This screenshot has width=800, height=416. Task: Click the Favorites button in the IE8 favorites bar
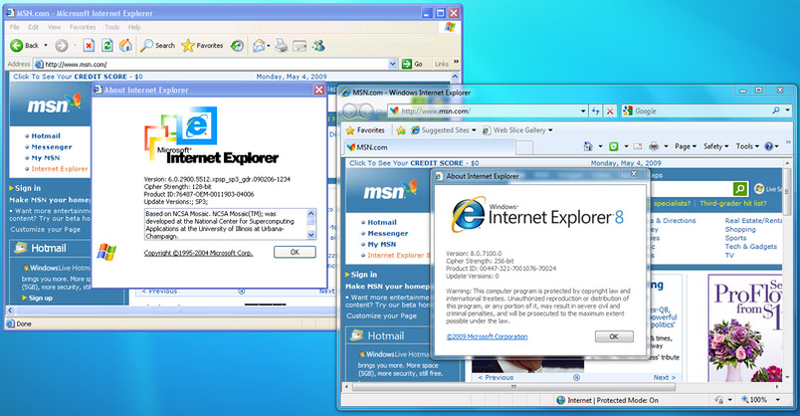(365, 130)
